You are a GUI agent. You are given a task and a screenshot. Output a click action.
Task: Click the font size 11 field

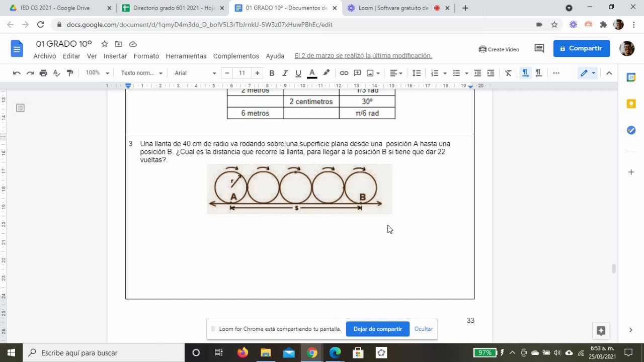click(x=242, y=73)
